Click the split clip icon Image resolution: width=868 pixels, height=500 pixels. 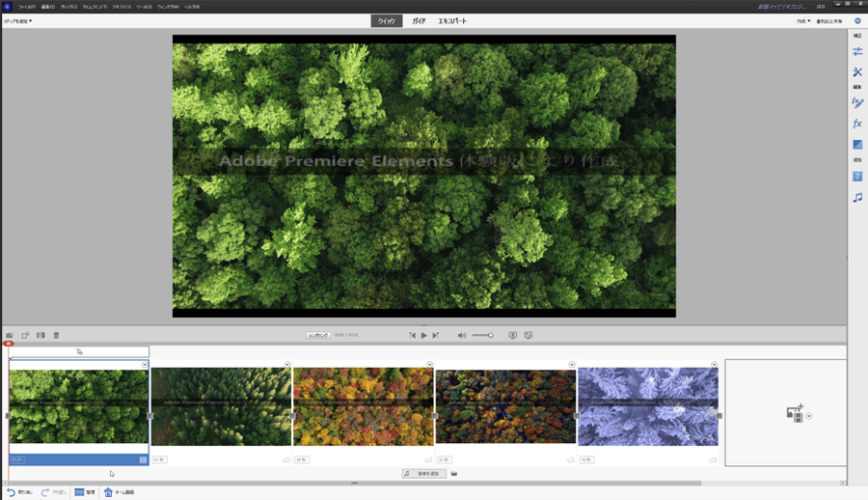point(41,335)
